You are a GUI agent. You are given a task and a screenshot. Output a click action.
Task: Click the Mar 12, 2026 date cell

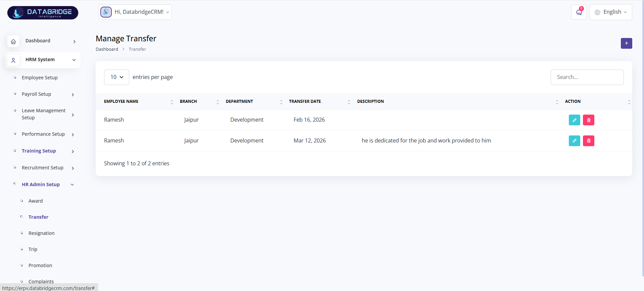tap(309, 141)
